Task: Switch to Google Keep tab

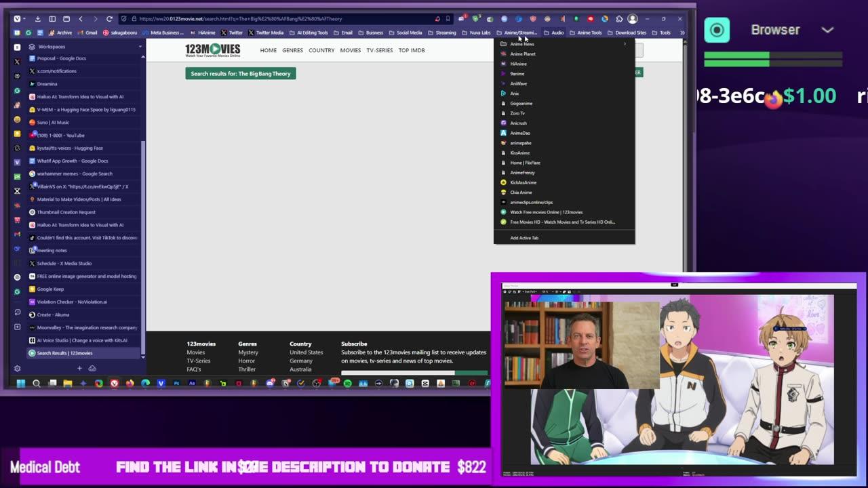Action: [84, 289]
